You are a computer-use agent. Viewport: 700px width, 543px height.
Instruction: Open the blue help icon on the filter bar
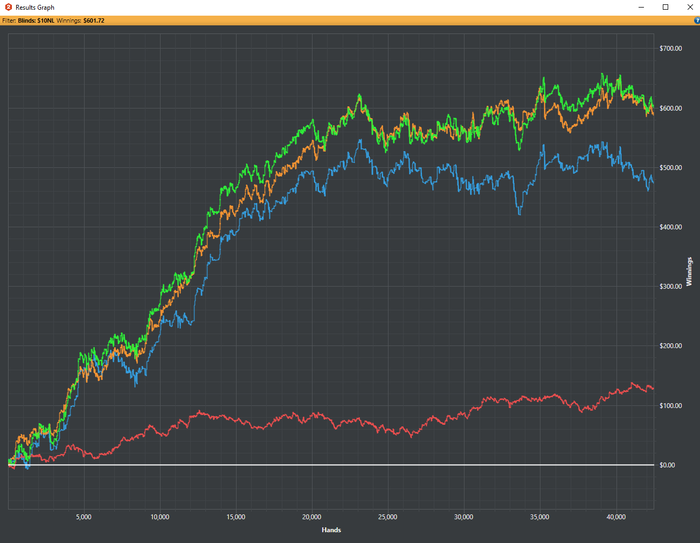click(697, 21)
